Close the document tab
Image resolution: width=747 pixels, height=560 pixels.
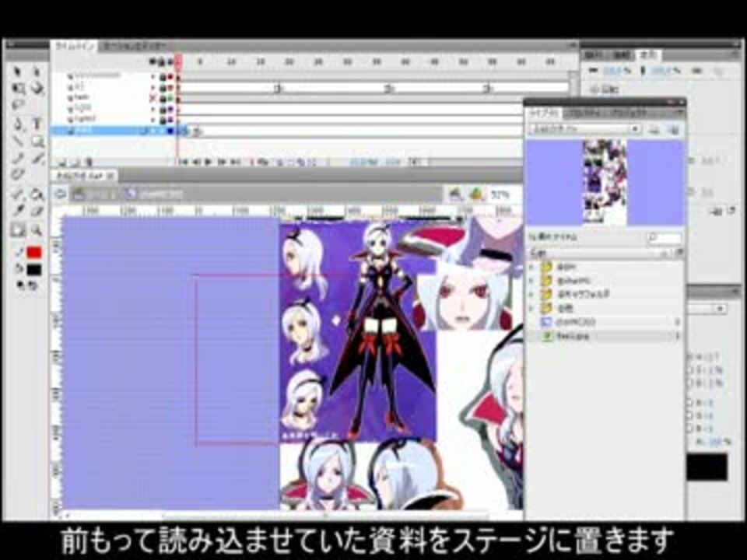(110, 176)
